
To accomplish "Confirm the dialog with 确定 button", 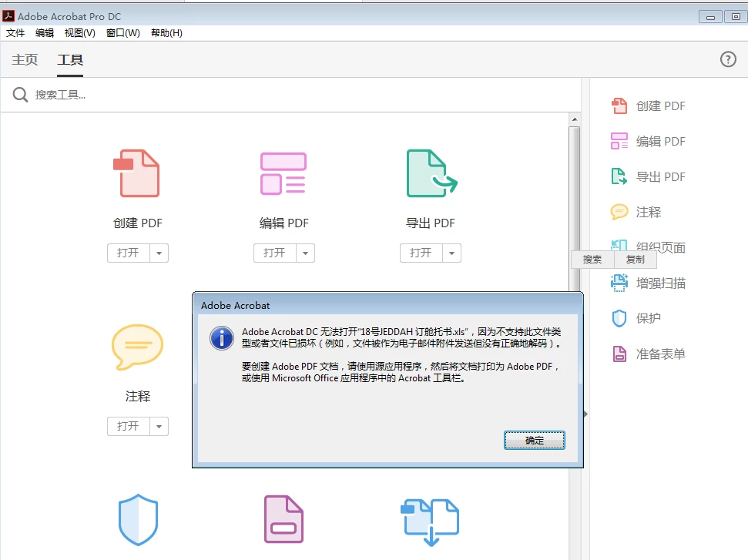I will click(x=535, y=441).
